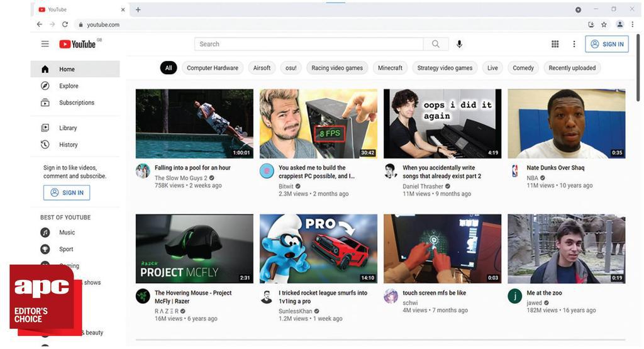Open The Slow Mo Guys 2 channel avatar
The image size is (644, 349).
click(143, 171)
